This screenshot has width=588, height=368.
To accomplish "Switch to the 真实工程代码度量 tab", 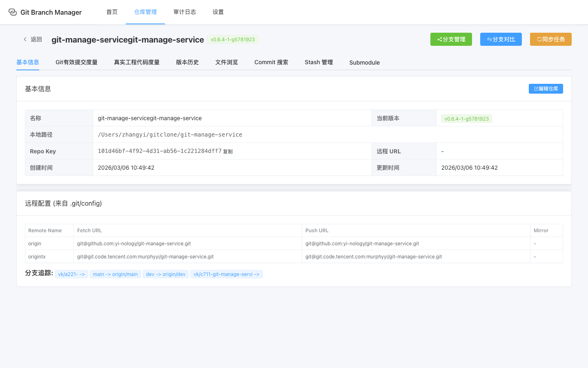I will coord(136,62).
